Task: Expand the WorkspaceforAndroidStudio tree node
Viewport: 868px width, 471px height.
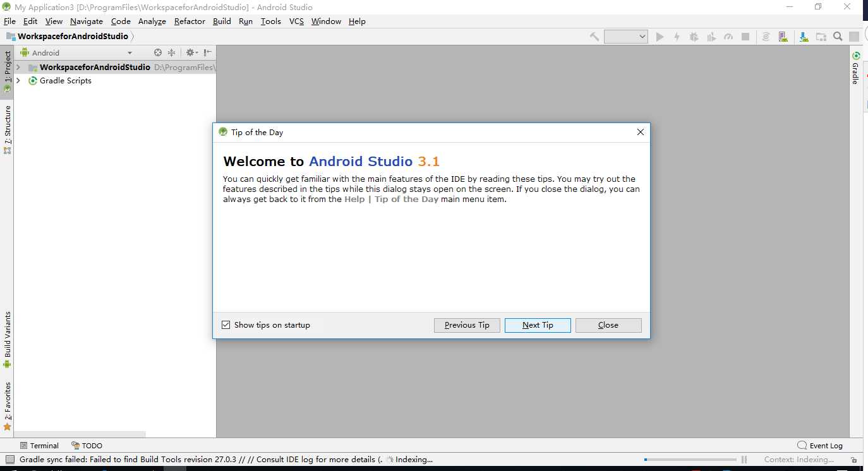Action: pyautogui.click(x=18, y=67)
